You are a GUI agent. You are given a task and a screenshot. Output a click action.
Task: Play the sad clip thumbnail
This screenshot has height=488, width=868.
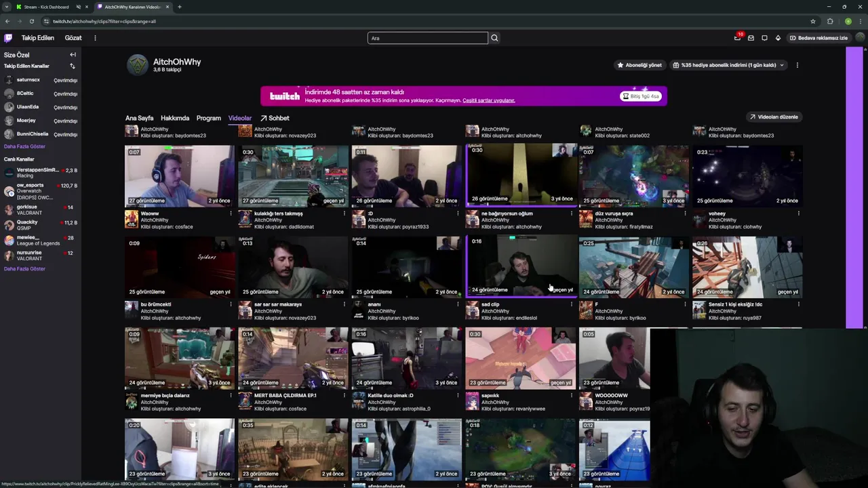tap(520, 266)
